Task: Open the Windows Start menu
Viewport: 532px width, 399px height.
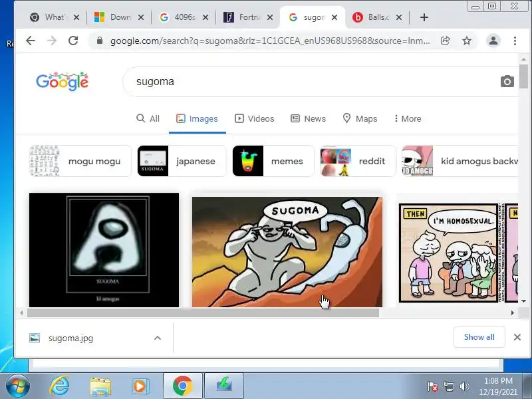Action: 17,386
